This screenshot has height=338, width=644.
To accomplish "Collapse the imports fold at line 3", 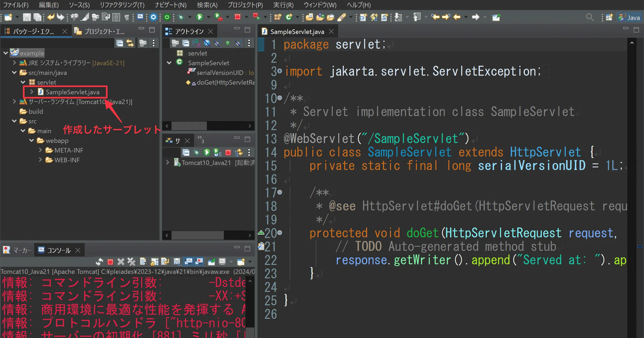I will click(x=280, y=71).
